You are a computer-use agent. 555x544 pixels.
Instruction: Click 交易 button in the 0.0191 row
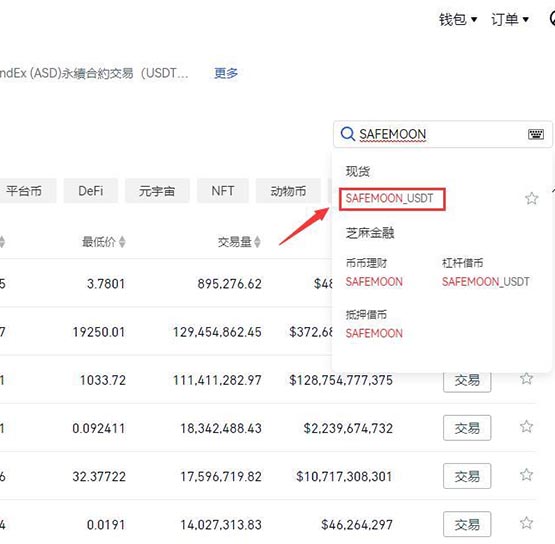[x=467, y=524]
